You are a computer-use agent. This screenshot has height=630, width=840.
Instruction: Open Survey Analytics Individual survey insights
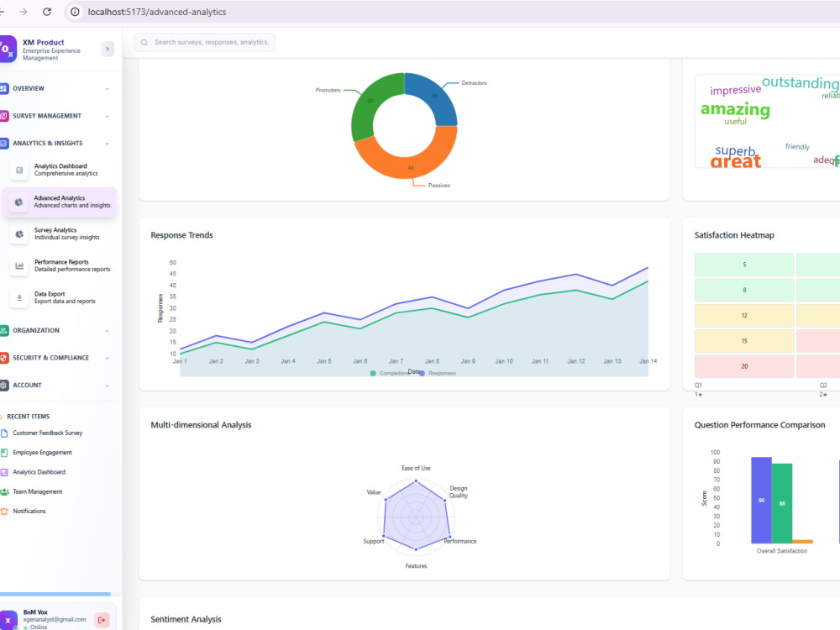pos(59,234)
